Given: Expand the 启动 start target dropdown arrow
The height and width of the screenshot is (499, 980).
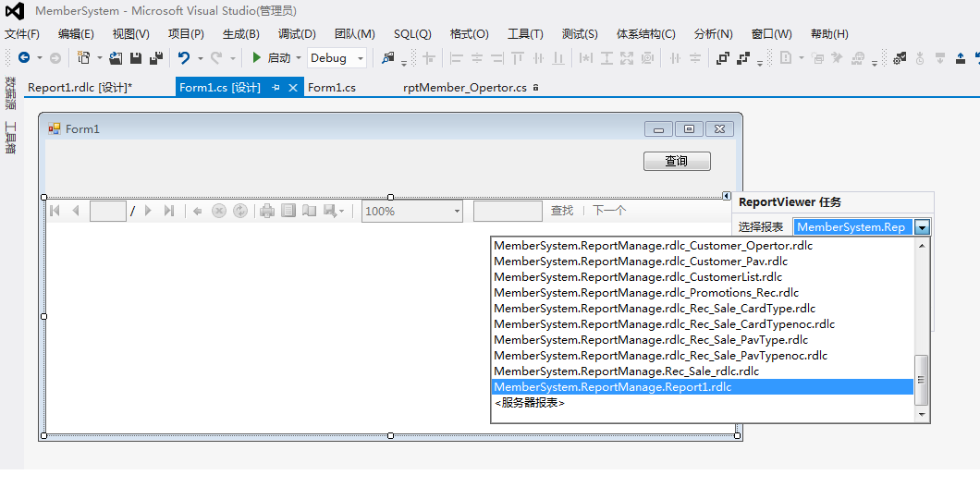Looking at the screenshot, I should coord(299,58).
